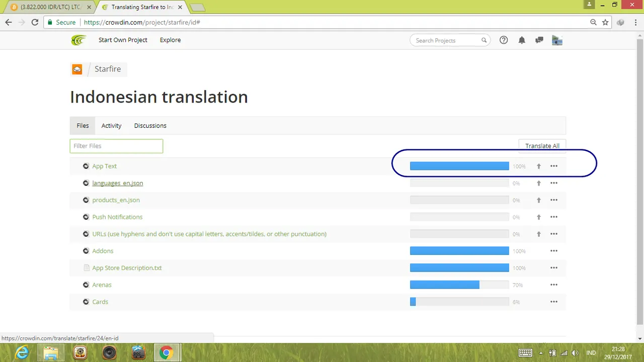Expand the Push Notifications folder icon

pos(86,217)
